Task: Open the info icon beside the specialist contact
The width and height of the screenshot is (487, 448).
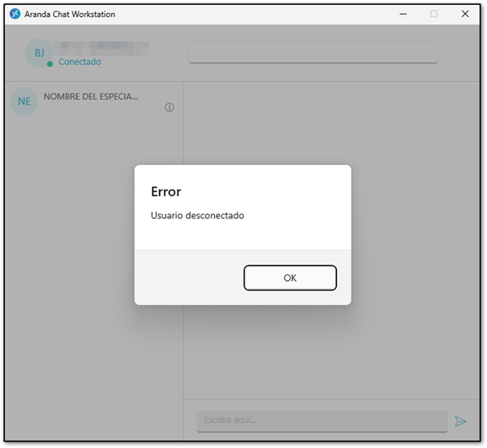Action: click(x=170, y=107)
